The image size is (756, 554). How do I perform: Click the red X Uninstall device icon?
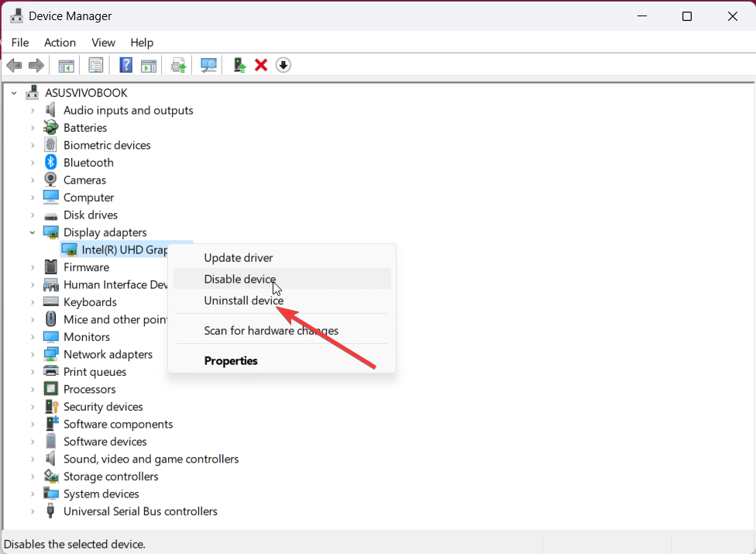tap(261, 65)
